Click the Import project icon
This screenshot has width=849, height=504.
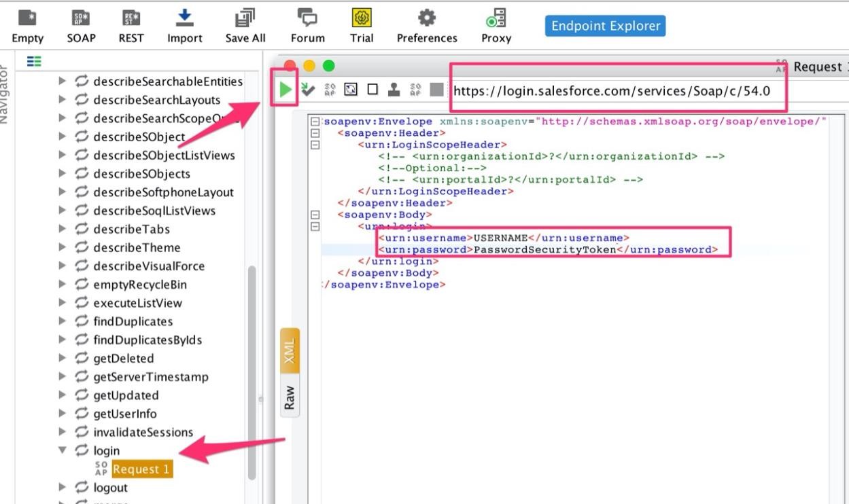click(184, 24)
